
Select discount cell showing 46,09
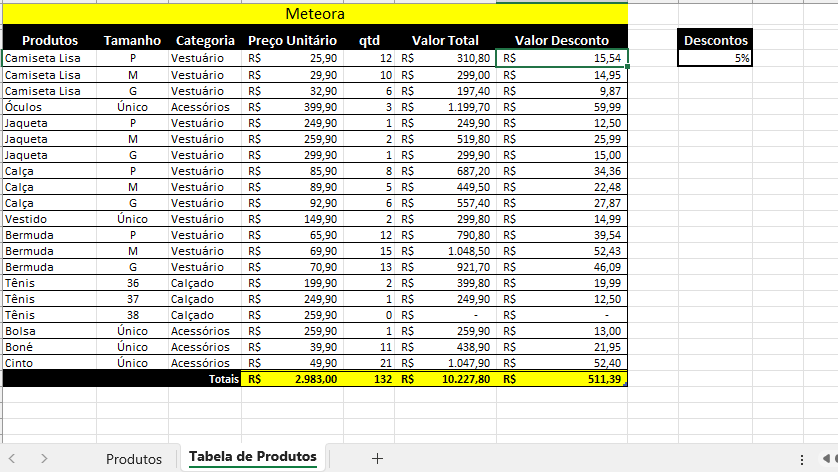click(562, 267)
